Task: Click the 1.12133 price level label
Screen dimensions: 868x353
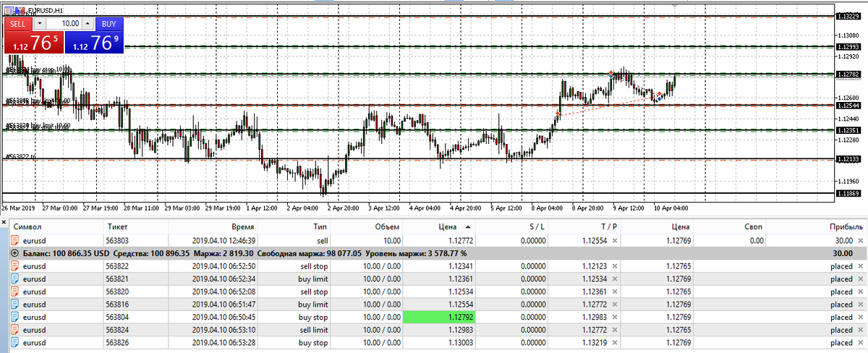Action: 847,159
